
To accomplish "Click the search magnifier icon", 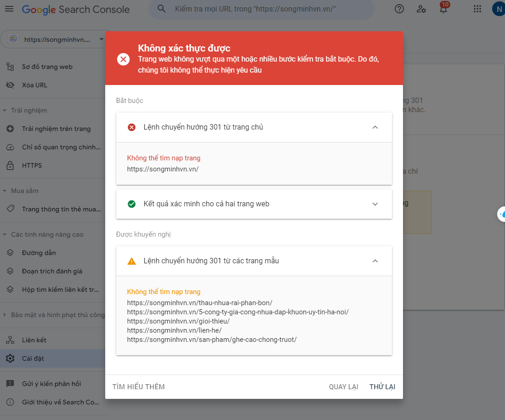I will click(161, 9).
